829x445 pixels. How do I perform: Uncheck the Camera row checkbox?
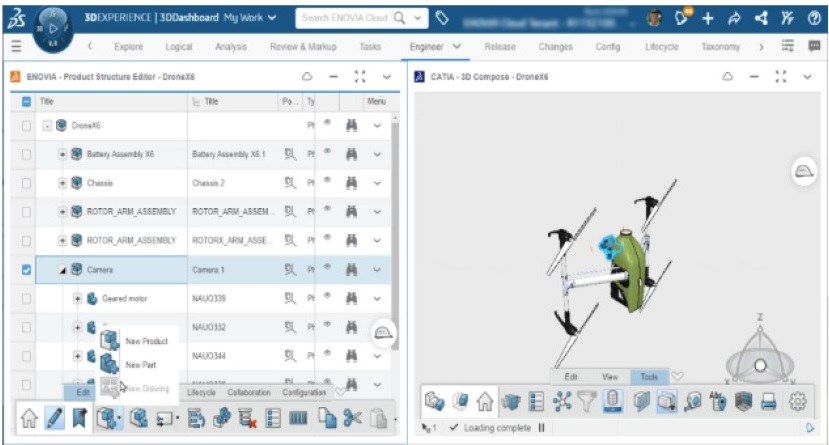pos(26,270)
